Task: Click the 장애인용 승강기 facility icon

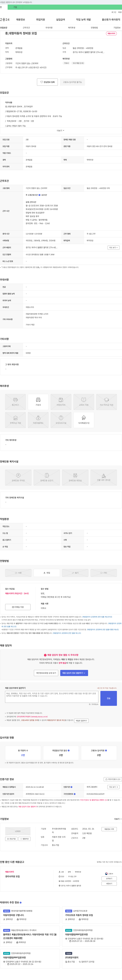Action: click(47, 477)
